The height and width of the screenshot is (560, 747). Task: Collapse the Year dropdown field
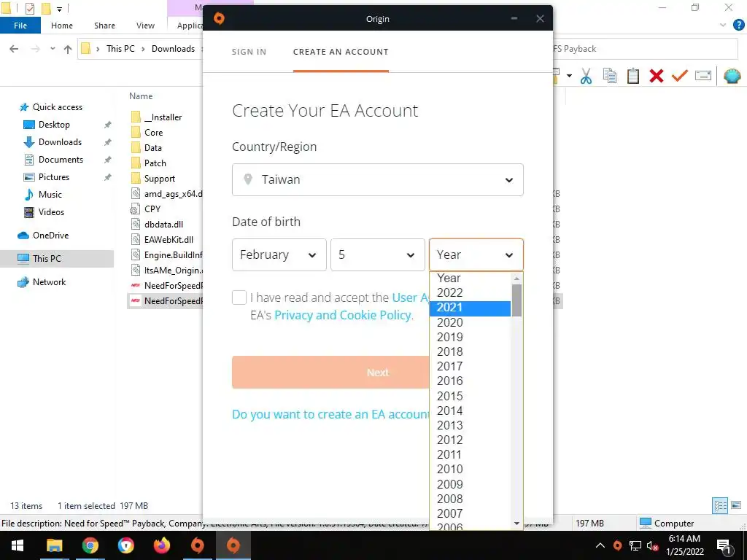(476, 254)
